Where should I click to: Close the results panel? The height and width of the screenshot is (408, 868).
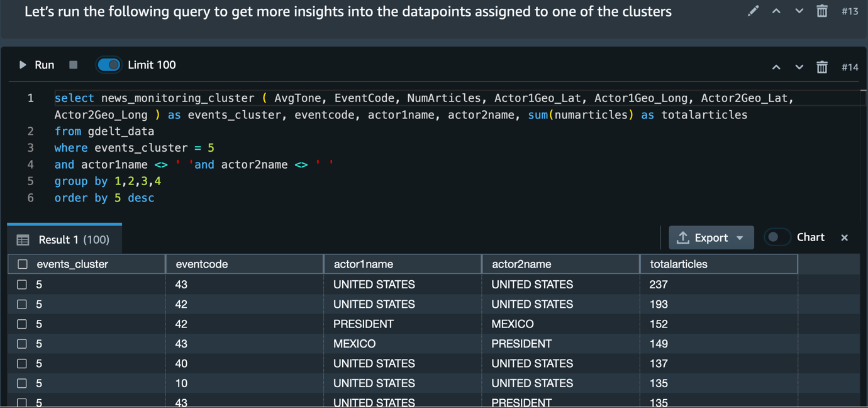845,237
